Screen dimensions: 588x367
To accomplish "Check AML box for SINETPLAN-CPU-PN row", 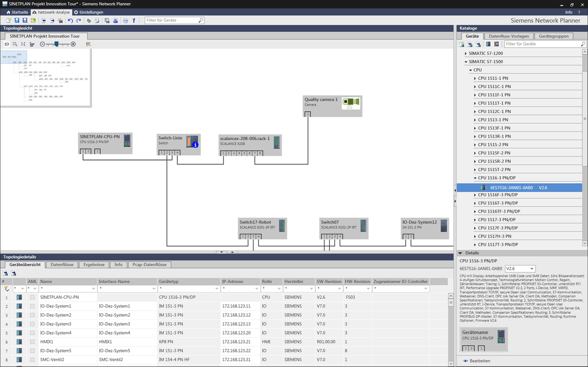I will click(x=32, y=297).
